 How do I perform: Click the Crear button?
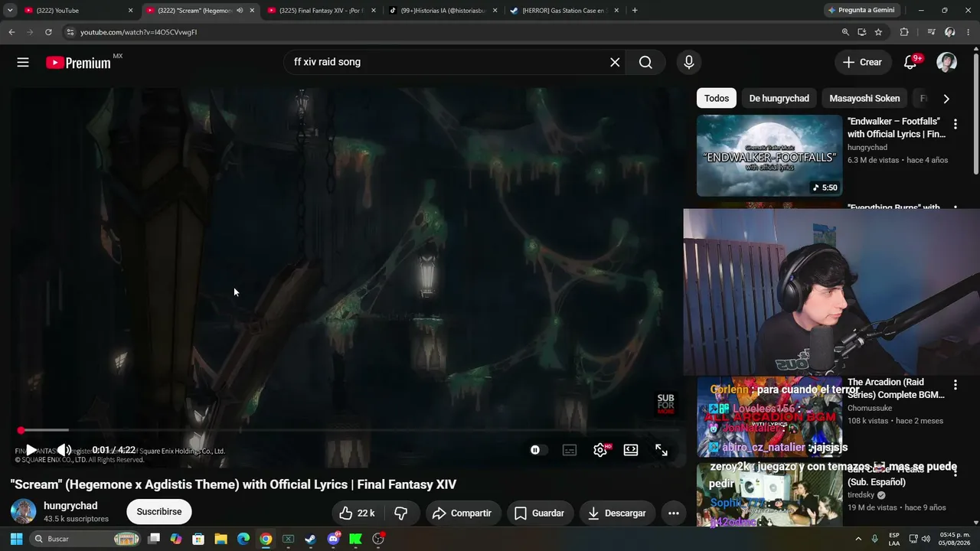[863, 62]
